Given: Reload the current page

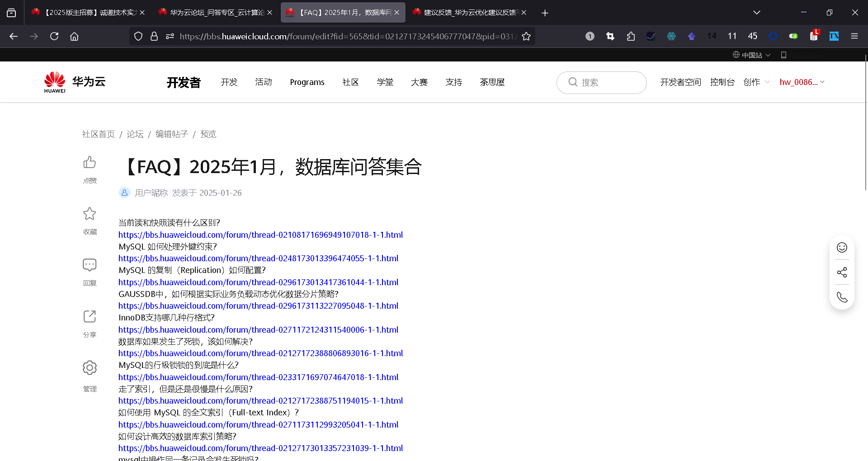Looking at the screenshot, I should point(54,36).
